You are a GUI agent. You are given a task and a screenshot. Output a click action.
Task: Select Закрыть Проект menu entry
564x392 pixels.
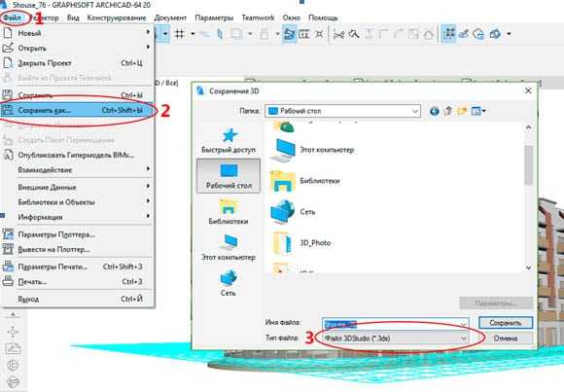[77, 63]
